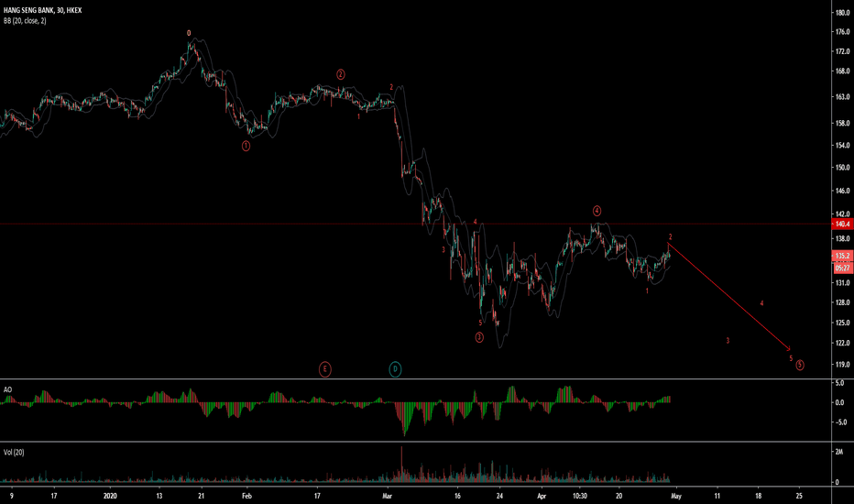The height and width of the screenshot is (504, 854).
Task: Click the Feb label on the time axis
Action: [246, 496]
